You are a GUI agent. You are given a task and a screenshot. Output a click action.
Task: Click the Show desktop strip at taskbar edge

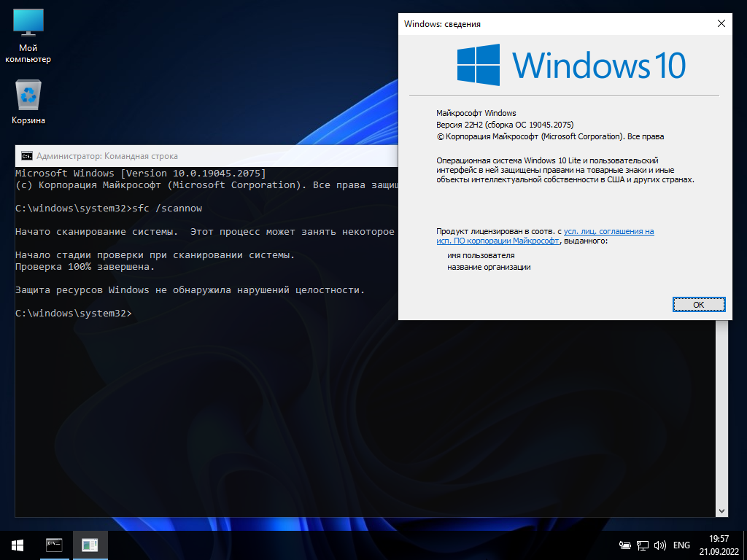745,545
